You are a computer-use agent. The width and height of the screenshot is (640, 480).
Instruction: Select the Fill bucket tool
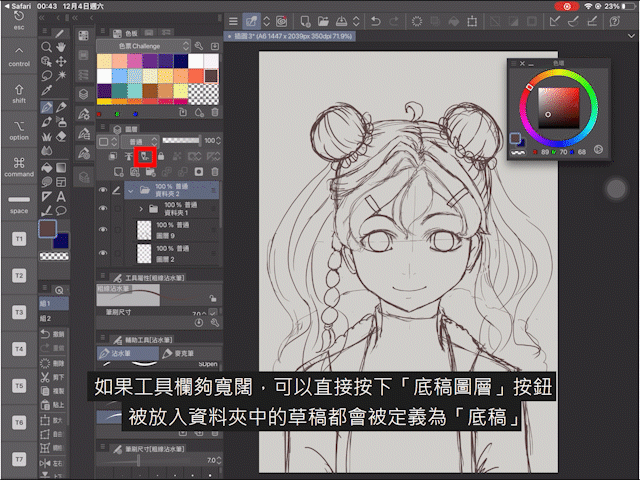(47, 168)
